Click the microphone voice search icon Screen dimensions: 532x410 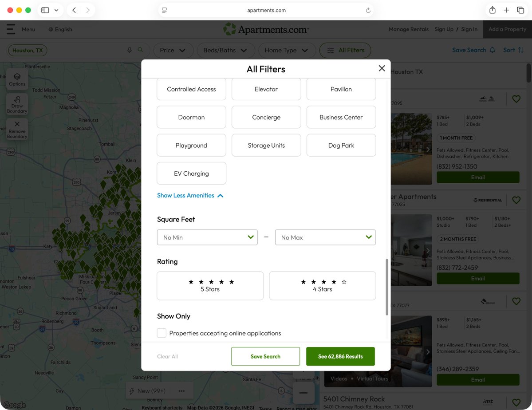pyautogui.click(x=129, y=50)
